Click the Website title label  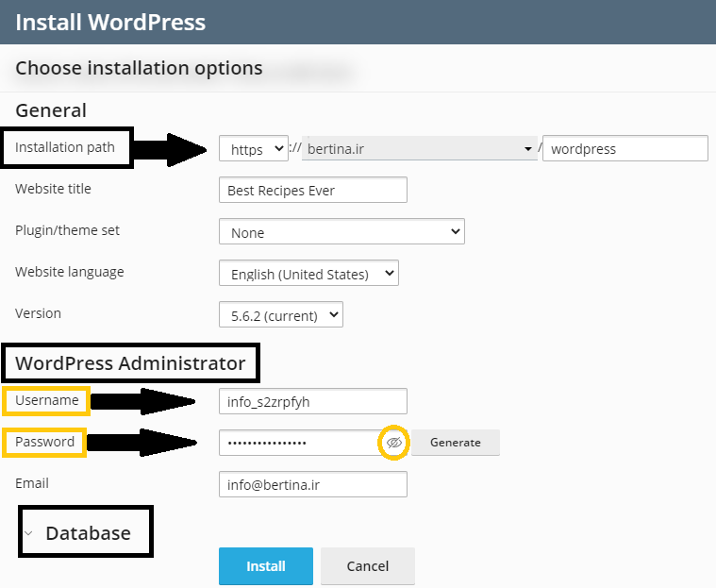tap(53, 189)
